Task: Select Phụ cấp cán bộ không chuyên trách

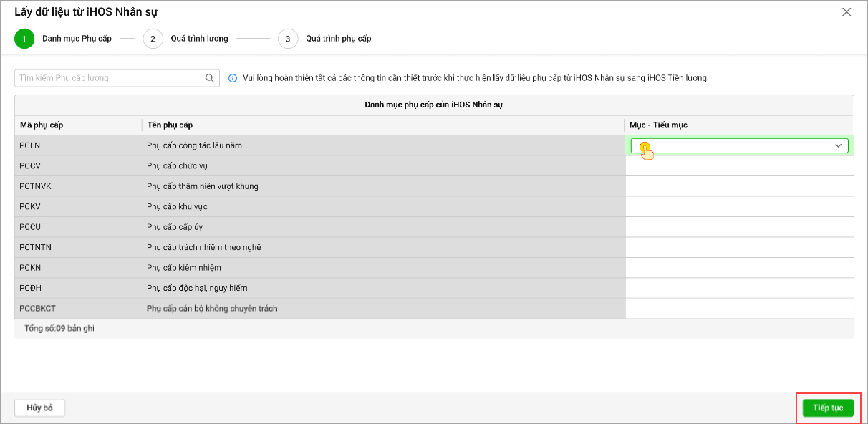Action: [383, 309]
